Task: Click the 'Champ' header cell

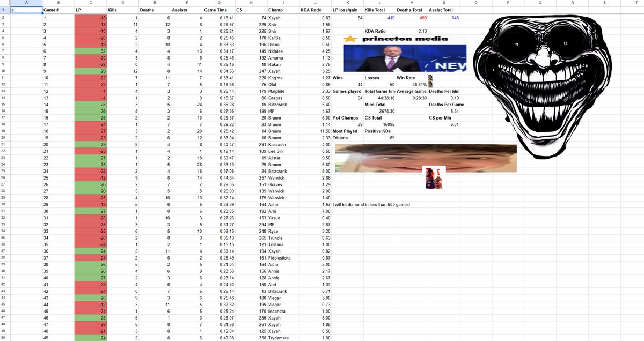Action: [283, 10]
